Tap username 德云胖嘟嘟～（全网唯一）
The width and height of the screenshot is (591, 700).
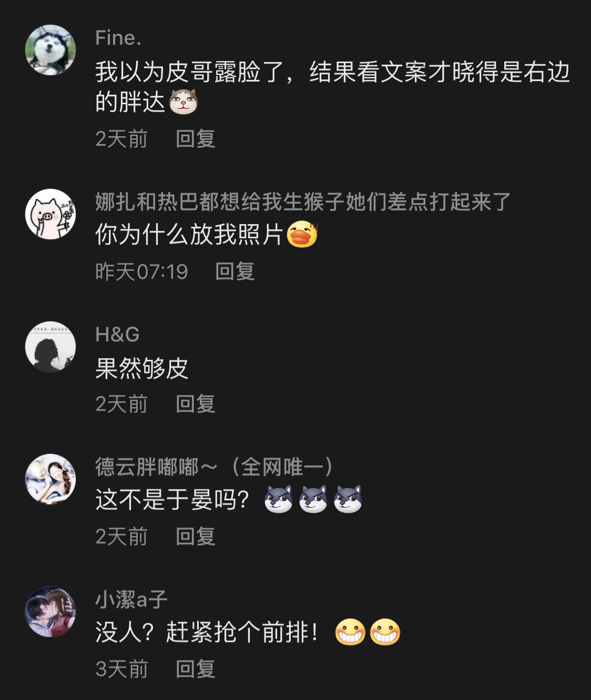point(214,467)
